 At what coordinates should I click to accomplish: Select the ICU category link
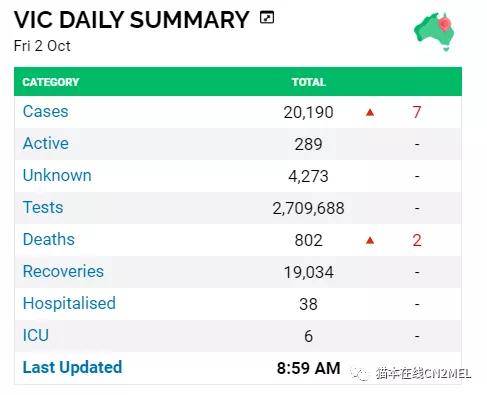36,335
